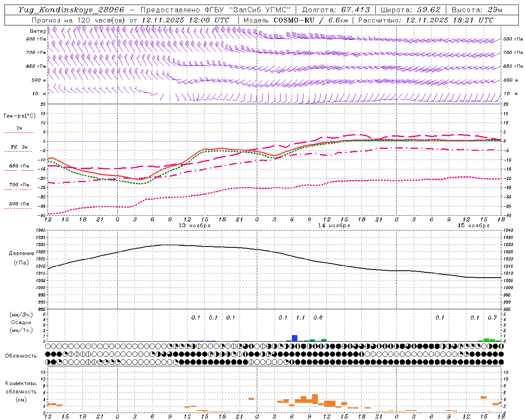Select the 'Прогноз на 120 часа(ов)' forecast text

pos(79,20)
